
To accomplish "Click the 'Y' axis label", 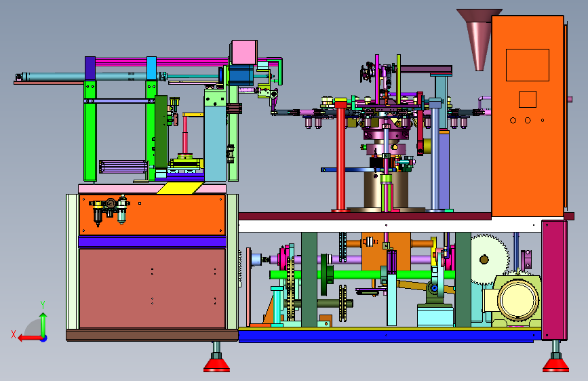I will (43, 305).
